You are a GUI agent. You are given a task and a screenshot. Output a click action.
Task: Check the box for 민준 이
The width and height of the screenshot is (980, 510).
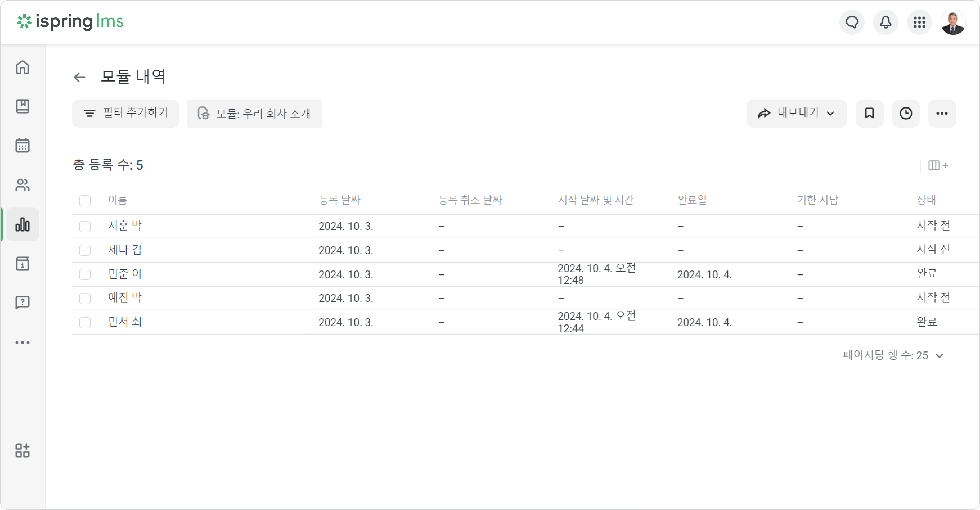tap(85, 274)
